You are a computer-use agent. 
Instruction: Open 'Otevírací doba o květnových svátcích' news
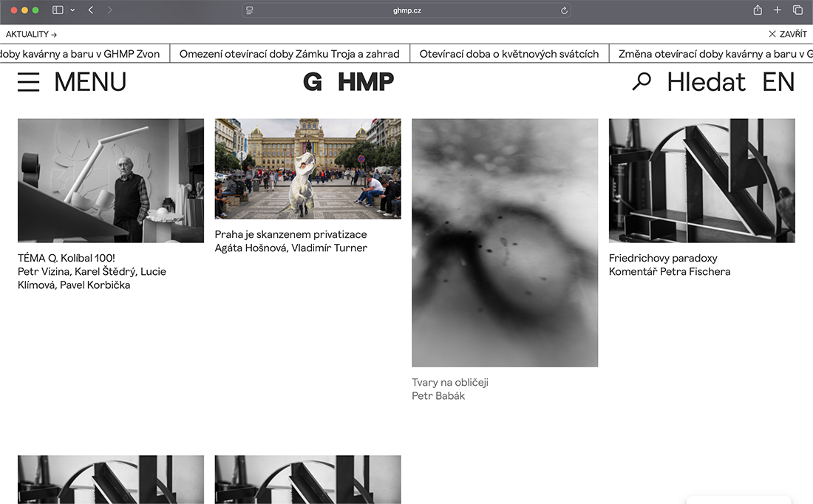coord(508,54)
